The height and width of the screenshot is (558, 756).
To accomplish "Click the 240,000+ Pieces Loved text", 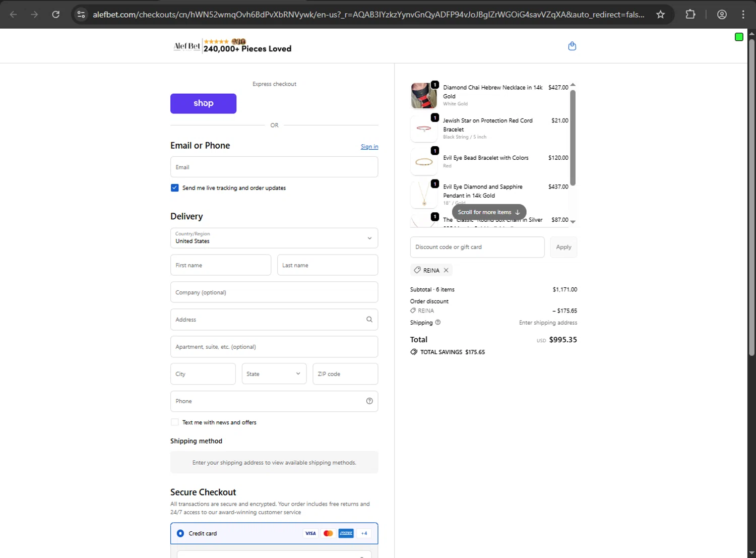I will [247, 49].
